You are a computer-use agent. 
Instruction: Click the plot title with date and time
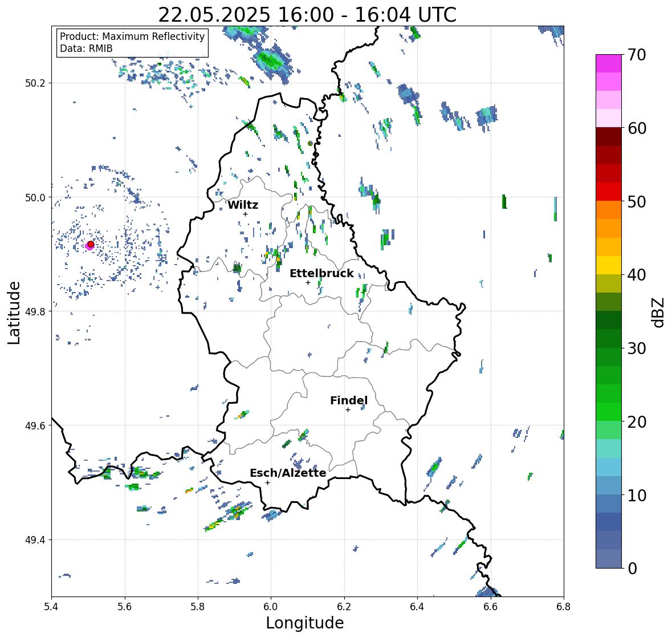click(307, 15)
